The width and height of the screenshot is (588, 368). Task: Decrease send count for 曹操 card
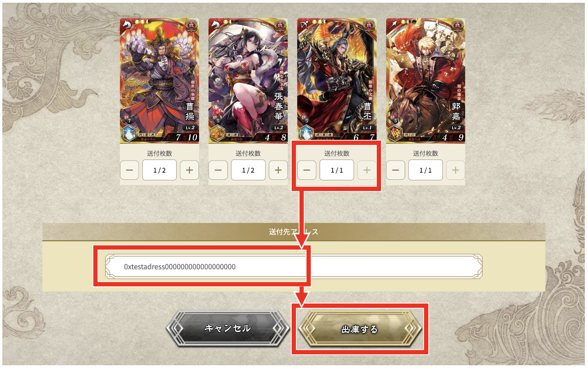[x=130, y=170]
